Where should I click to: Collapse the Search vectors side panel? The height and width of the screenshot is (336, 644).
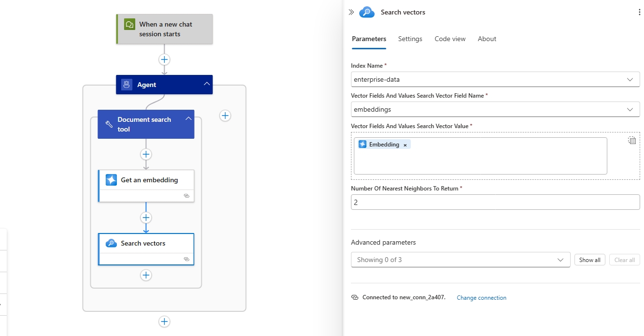click(x=351, y=13)
